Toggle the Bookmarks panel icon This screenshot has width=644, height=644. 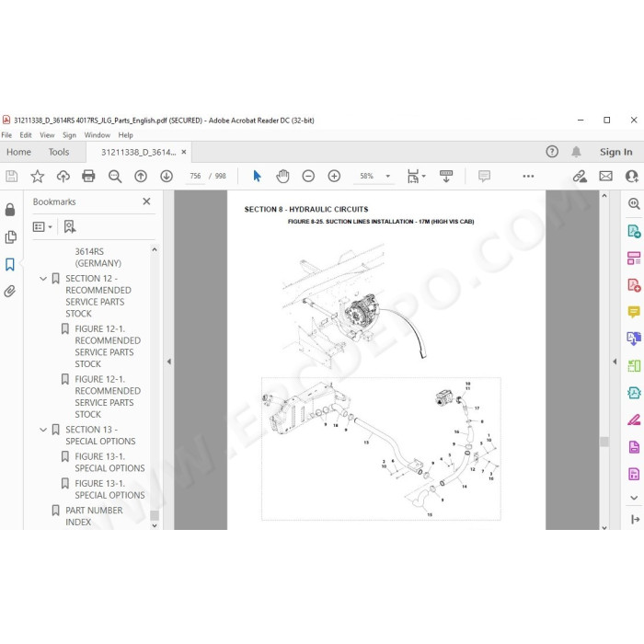click(x=10, y=265)
